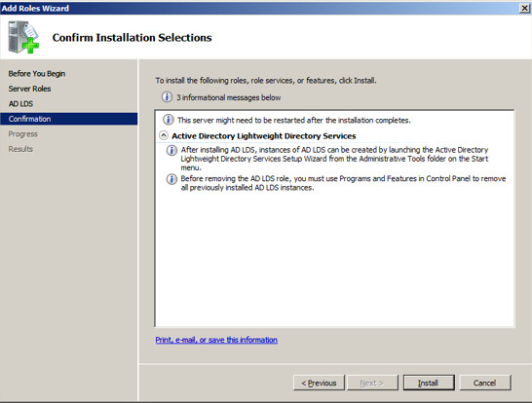
Task: Go back with the Previous button
Action: point(319,383)
